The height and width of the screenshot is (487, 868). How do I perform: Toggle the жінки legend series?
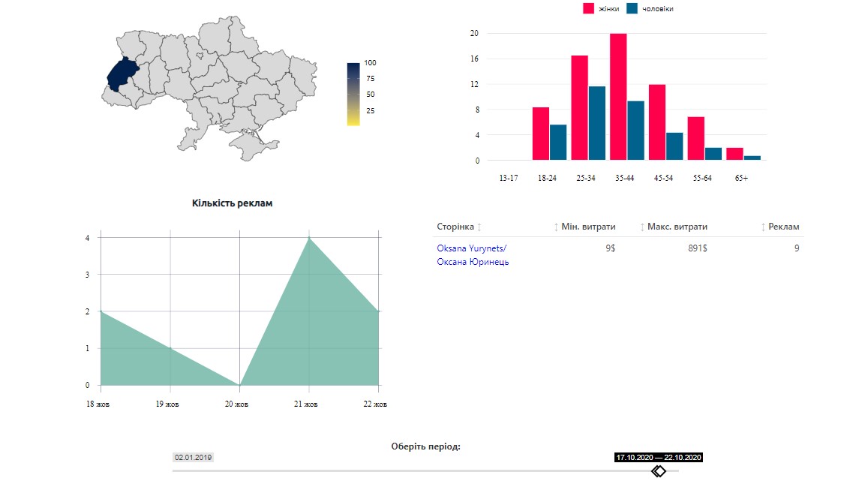click(x=589, y=8)
